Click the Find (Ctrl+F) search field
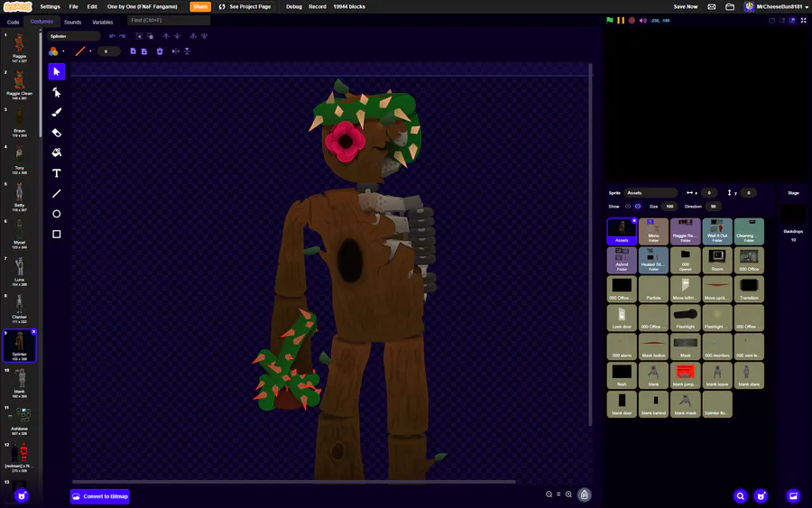Screen dimensions: 812x508 (x=169, y=20)
